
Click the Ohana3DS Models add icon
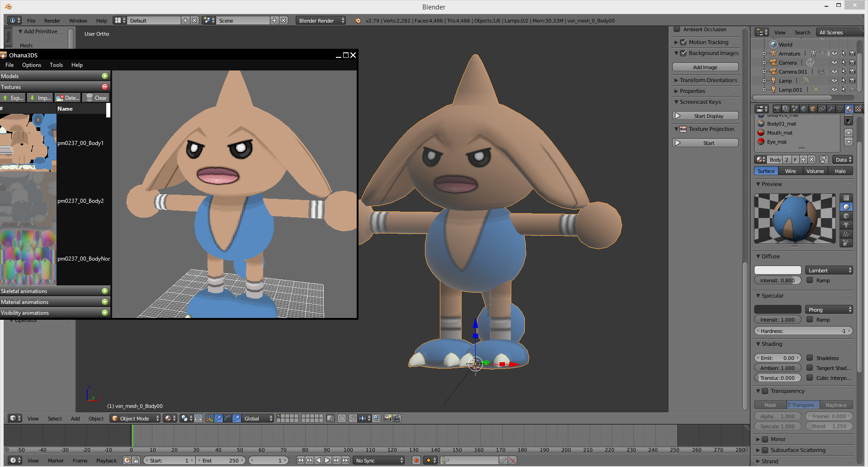pos(105,76)
